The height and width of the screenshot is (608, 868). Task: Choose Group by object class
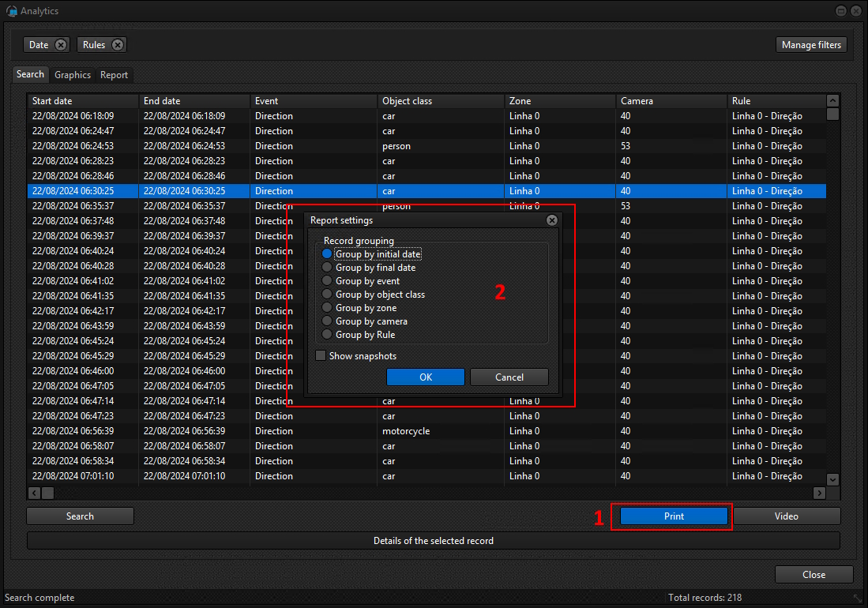[327, 295]
